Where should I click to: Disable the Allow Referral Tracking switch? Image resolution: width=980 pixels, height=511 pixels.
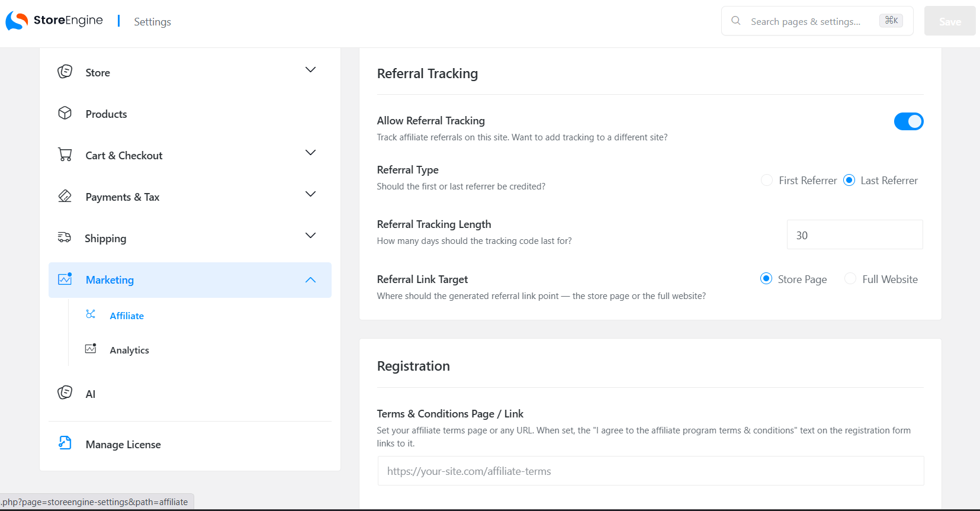[x=908, y=121]
